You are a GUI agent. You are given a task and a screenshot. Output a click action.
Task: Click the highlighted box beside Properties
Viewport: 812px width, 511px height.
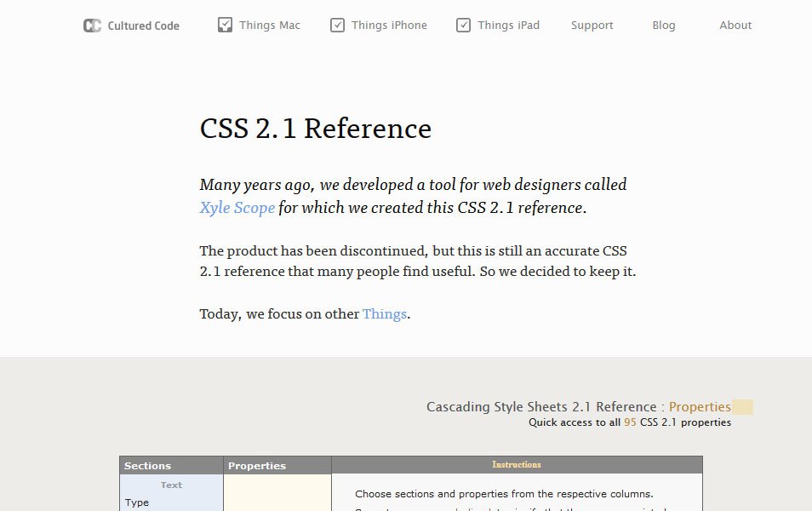pyautogui.click(x=741, y=406)
